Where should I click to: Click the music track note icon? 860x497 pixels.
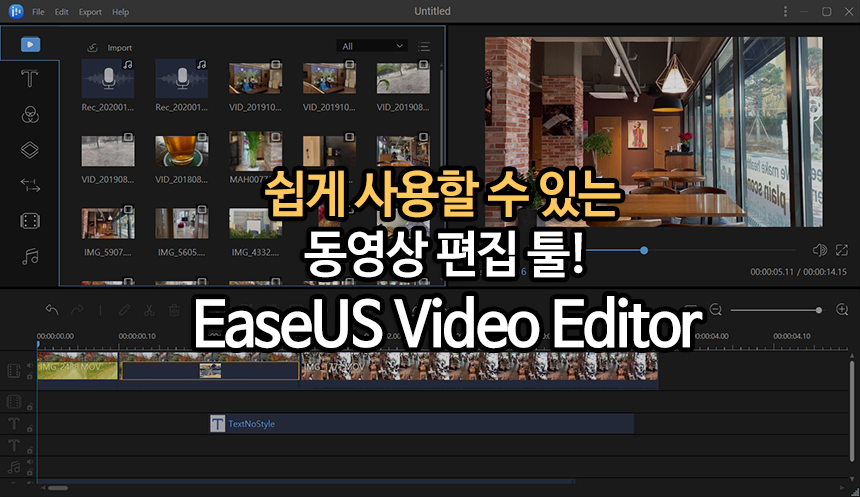coord(14,467)
